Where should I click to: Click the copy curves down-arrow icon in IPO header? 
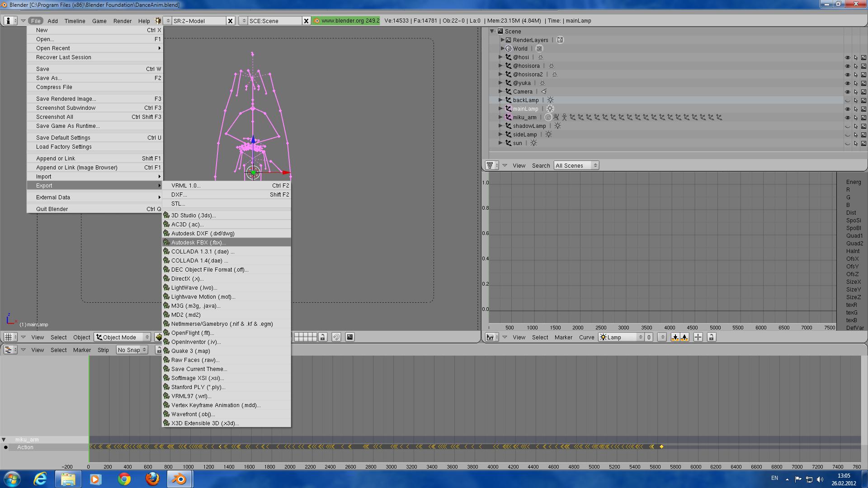point(675,337)
